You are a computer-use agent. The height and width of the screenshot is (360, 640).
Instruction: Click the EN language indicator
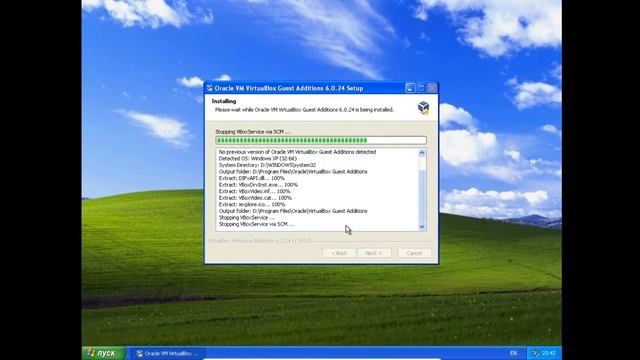[513, 353]
